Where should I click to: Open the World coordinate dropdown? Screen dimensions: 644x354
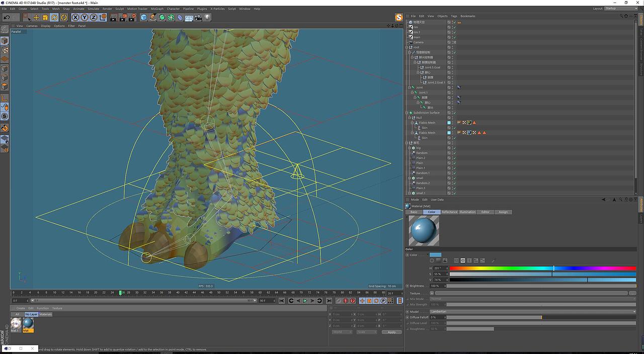point(342,332)
